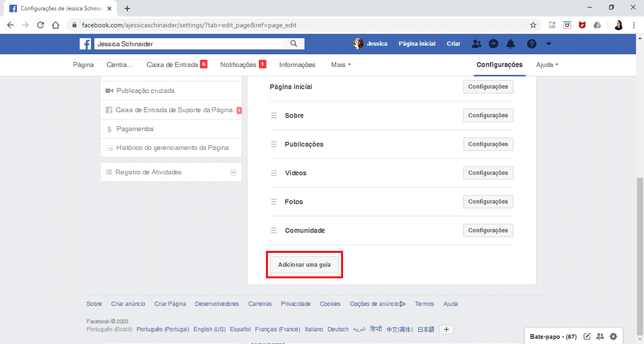This screenshot has width=644, height=344.
Task: Add more languages with plus button
Action: coord(447,329)
